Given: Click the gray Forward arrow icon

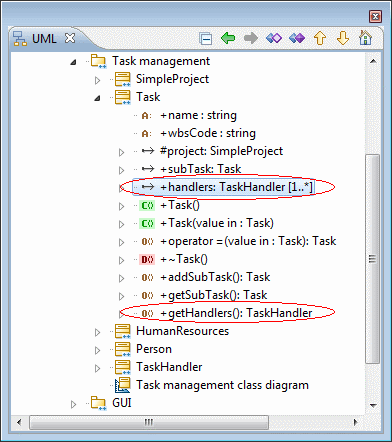Looking at the screenshot, I should (x=251, y=38).
